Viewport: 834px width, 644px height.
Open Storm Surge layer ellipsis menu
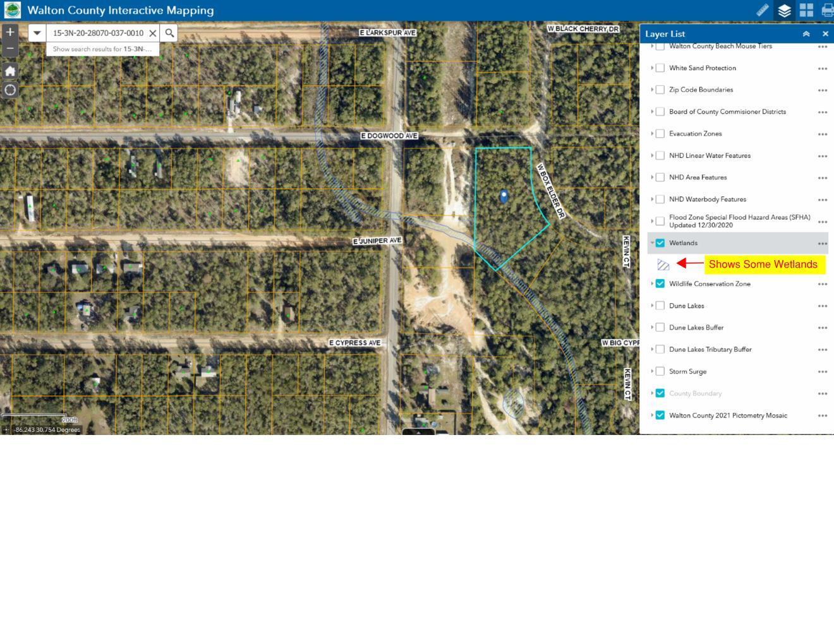coord(823,371)
